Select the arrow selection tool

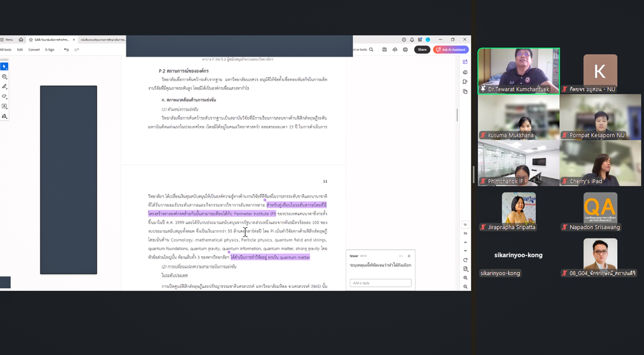(x=4, y=67)
